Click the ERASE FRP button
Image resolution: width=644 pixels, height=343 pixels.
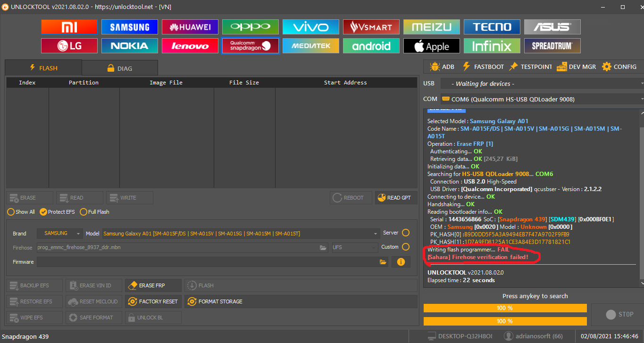(153, 285)
